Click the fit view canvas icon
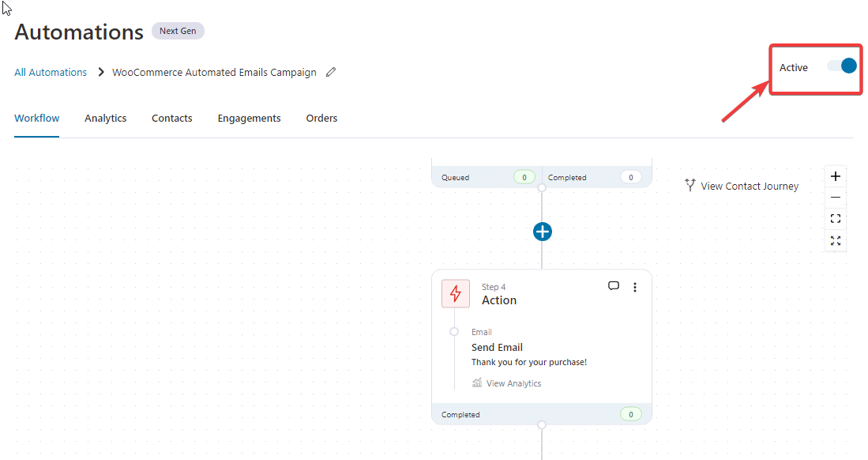The image size is (868, 460). click(836, 219)
